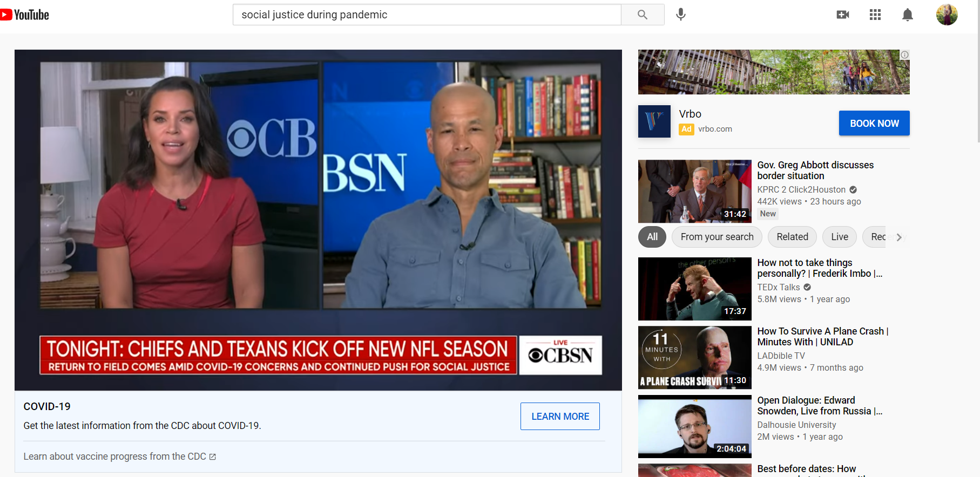Select the Related filter chip
Image resolution: width=980 pixels, height=477 pixels.
792,237
